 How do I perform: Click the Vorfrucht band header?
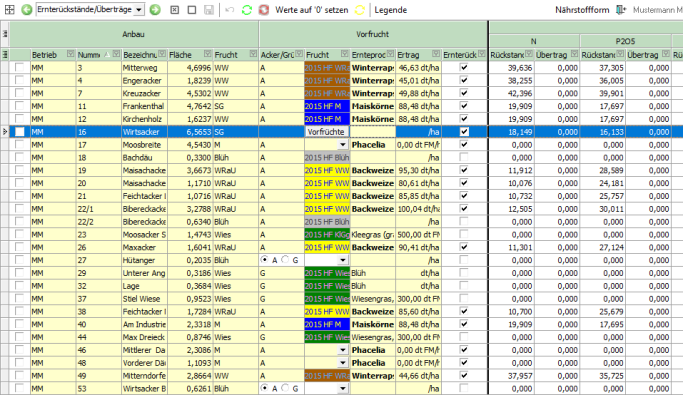[x=373, y=34]
